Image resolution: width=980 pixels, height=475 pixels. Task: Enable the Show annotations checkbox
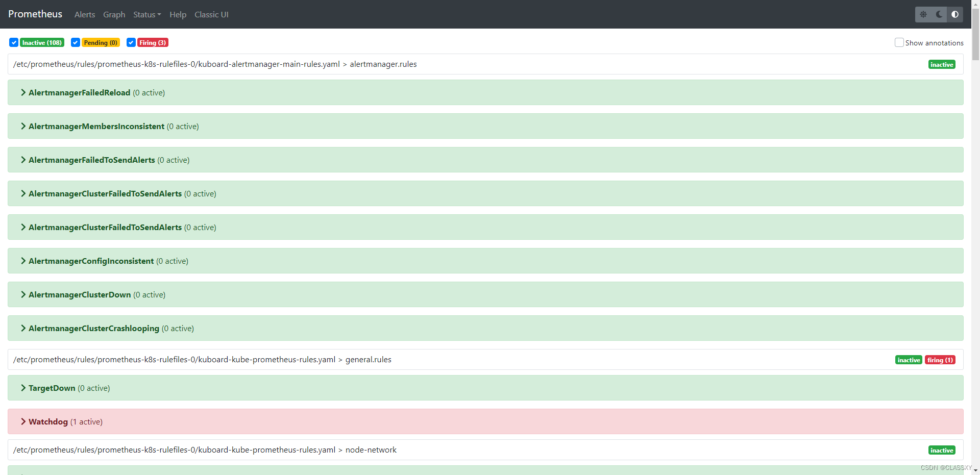pos(899,42)
